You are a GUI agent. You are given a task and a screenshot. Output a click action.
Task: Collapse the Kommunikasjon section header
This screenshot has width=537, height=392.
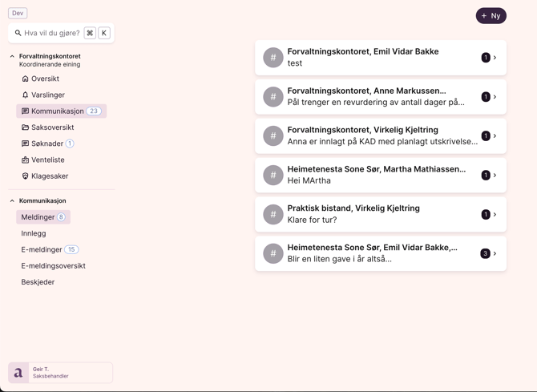12,201
